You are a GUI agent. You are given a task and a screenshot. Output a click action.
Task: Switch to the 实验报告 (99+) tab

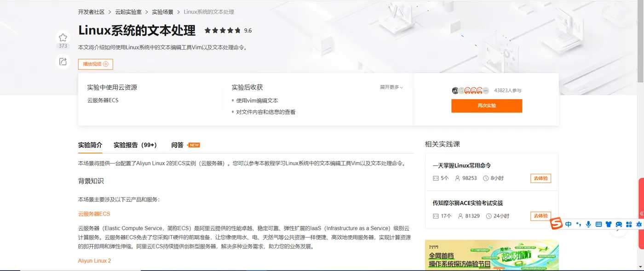pyautogui.click(x=135, y=145)
